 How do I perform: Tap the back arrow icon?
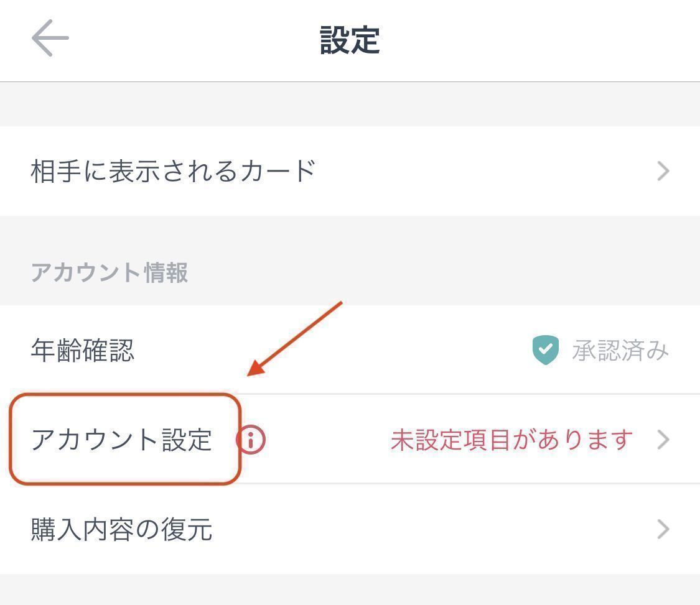[x=50, y=39]
